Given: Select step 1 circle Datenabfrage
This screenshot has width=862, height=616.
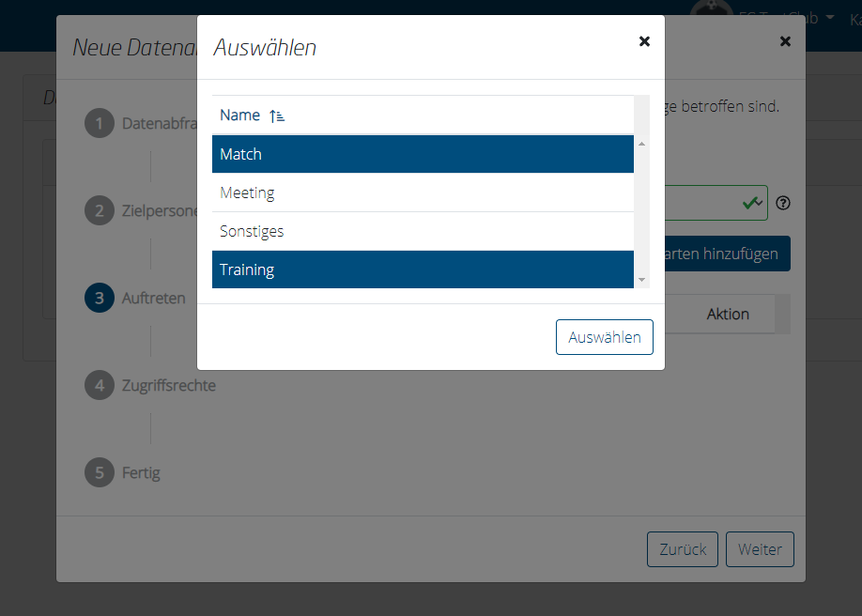Looking at the screenshot, I should (100, 123).
